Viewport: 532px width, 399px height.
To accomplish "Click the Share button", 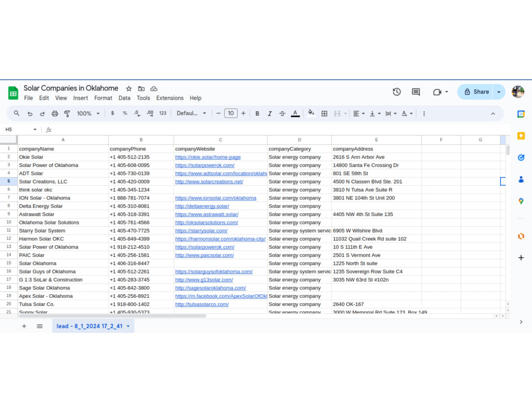I will coord(475,92).
